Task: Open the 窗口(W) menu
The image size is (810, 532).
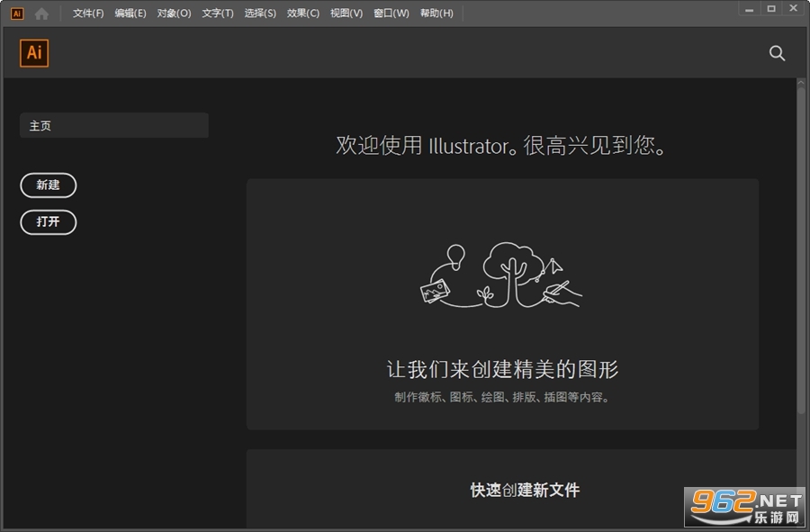Action: point(391,14)
